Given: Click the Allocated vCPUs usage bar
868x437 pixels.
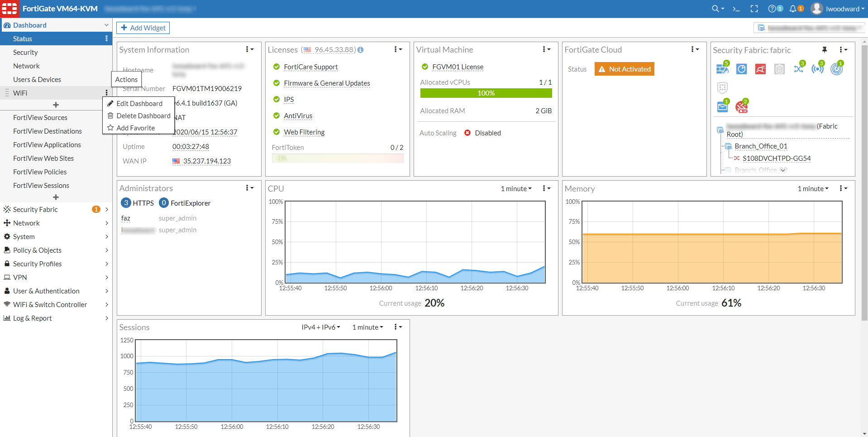Looking at the screenshot, I should (486, 93).
